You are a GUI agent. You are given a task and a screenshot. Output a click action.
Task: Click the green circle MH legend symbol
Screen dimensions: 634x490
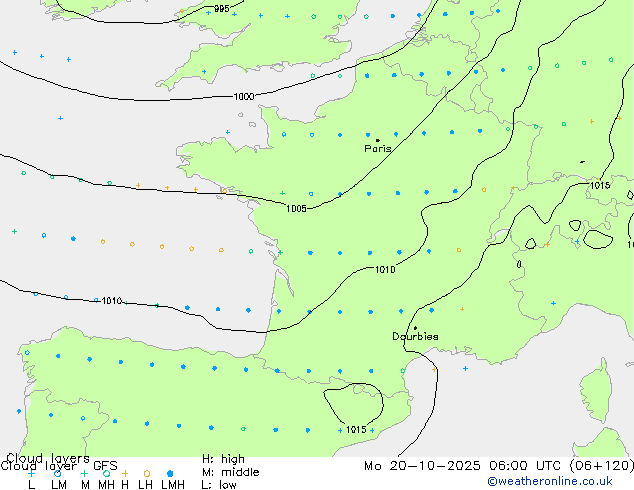pyautogui.click(x=106, y=473)
